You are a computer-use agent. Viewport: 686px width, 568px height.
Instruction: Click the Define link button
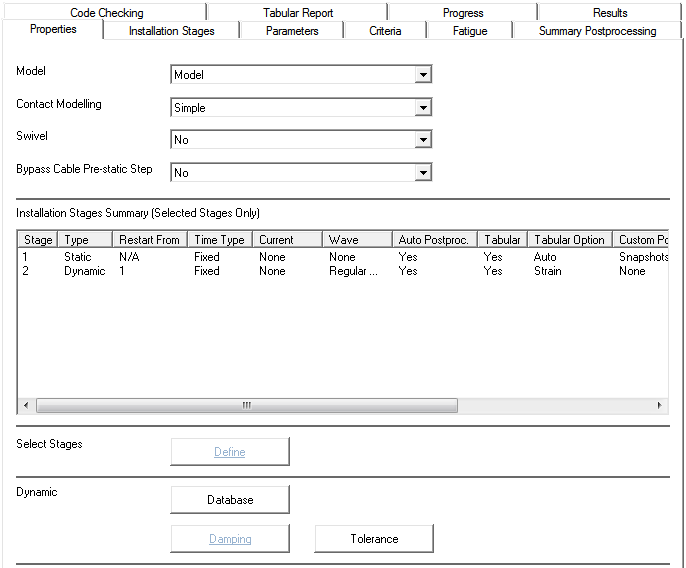(230, 452)
